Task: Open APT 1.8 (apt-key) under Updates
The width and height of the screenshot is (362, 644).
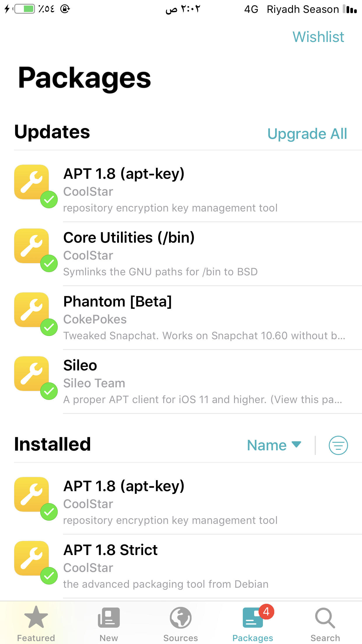Action: [124, 174]
